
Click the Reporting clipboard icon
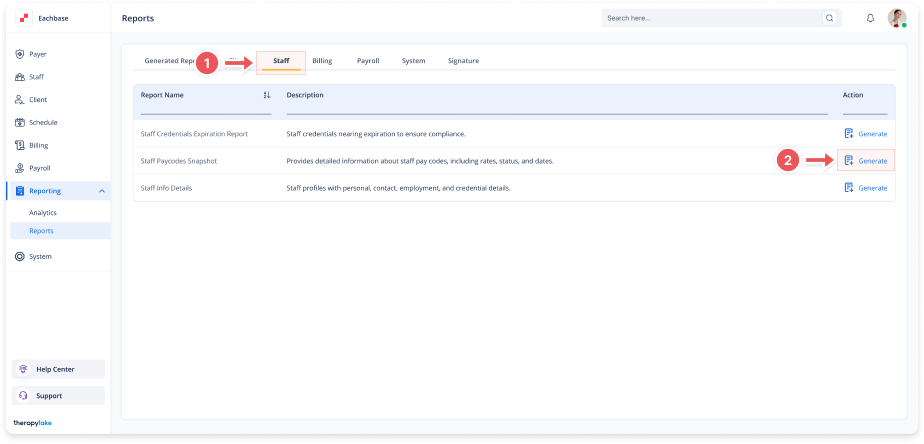coord(19,191)
